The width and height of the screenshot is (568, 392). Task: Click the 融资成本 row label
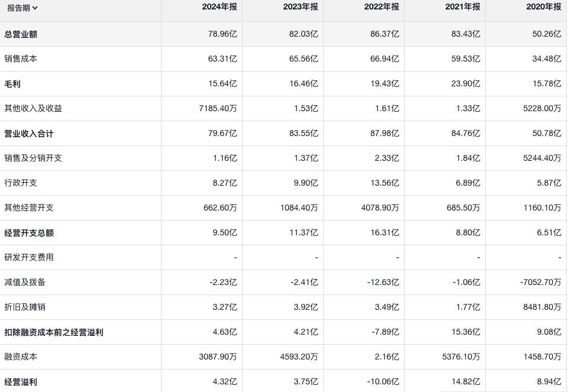point(21,357)
